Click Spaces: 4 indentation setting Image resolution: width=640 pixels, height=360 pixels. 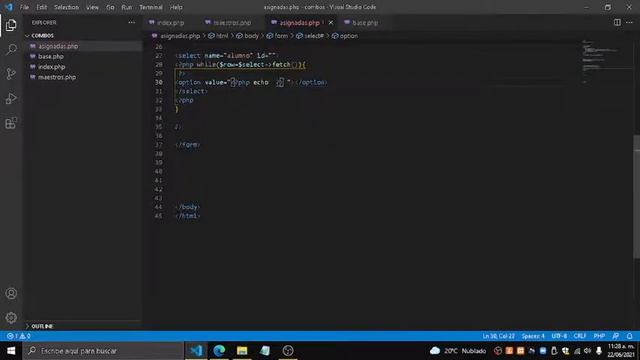tap(533, 336)
